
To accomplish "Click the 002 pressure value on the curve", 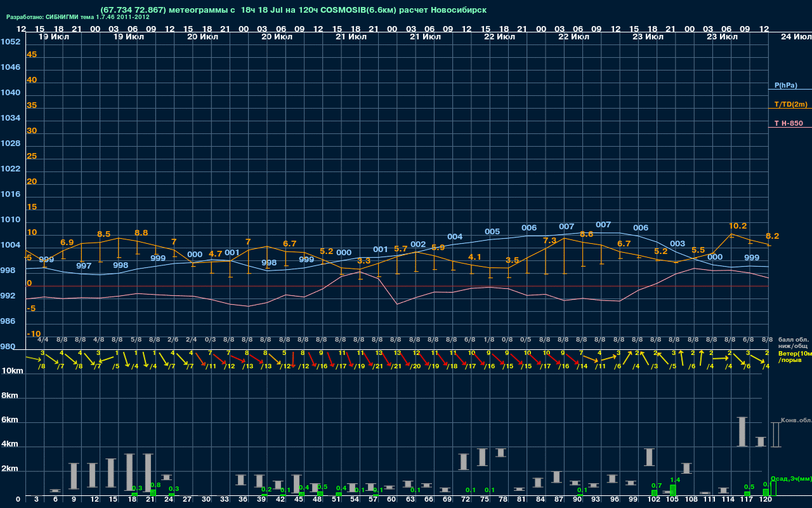I will pyautogui.click(x=418, y=244).
